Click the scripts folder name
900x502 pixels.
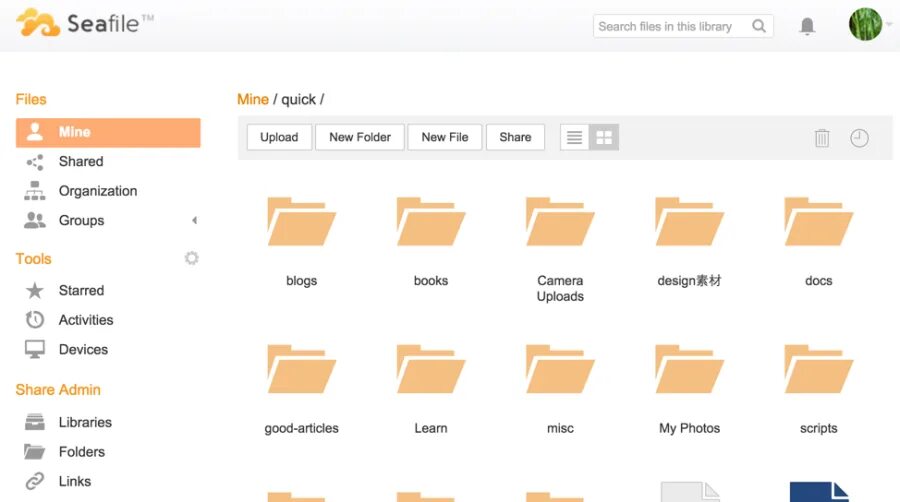[x=818, y=428]
